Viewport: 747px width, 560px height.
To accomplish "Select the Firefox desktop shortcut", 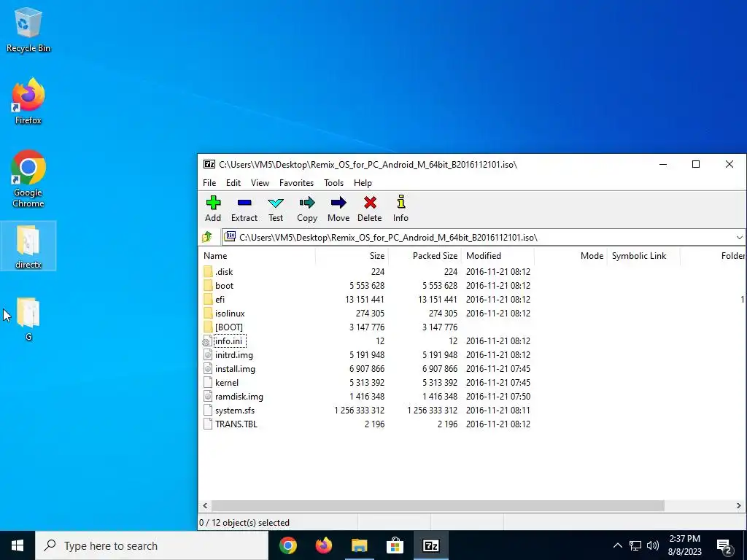I will [28, 101].
